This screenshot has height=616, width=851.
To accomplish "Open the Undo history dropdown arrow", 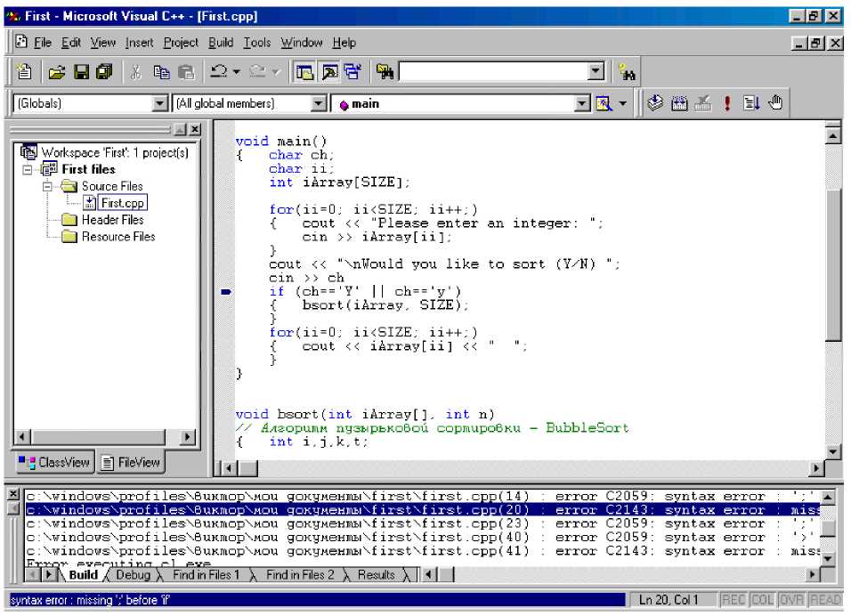I will pyautogui.click(x=237, y=71).
